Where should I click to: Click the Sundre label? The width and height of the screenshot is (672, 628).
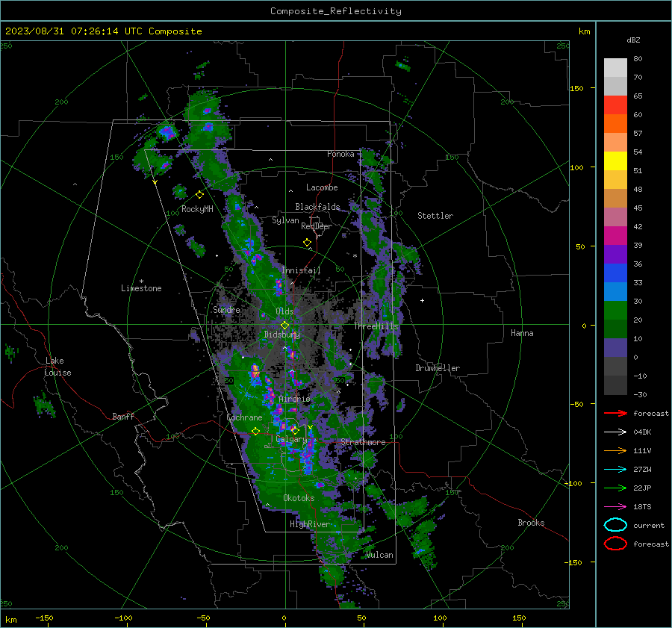(226, 310)
